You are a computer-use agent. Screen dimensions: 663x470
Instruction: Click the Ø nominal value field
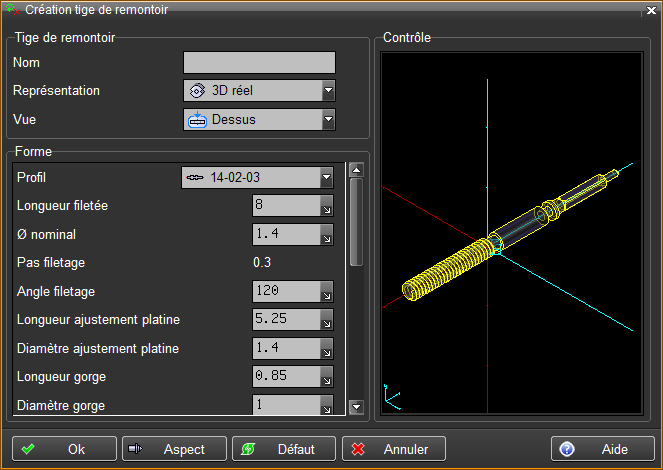pos(287,234)
